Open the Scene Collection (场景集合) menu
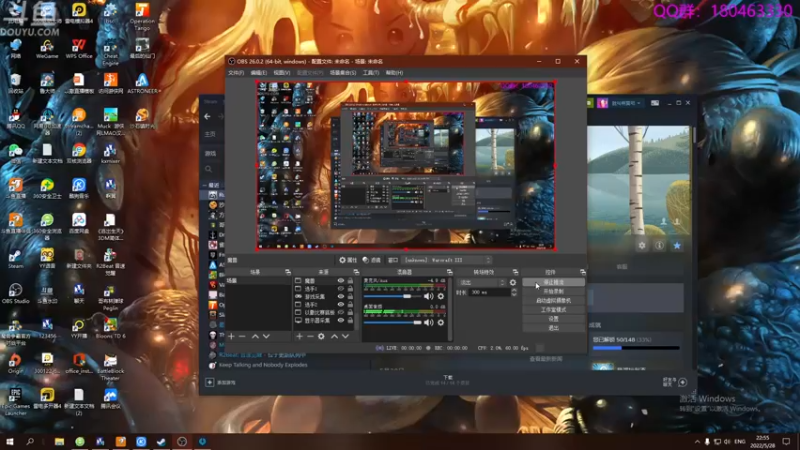Image resolution: width=800 pixels, height=450 pixels. pos(343,73)
